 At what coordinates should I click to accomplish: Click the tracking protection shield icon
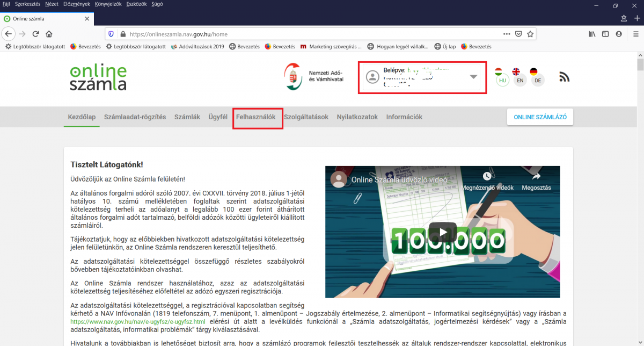pyautogui.click(x=111, y=34)
